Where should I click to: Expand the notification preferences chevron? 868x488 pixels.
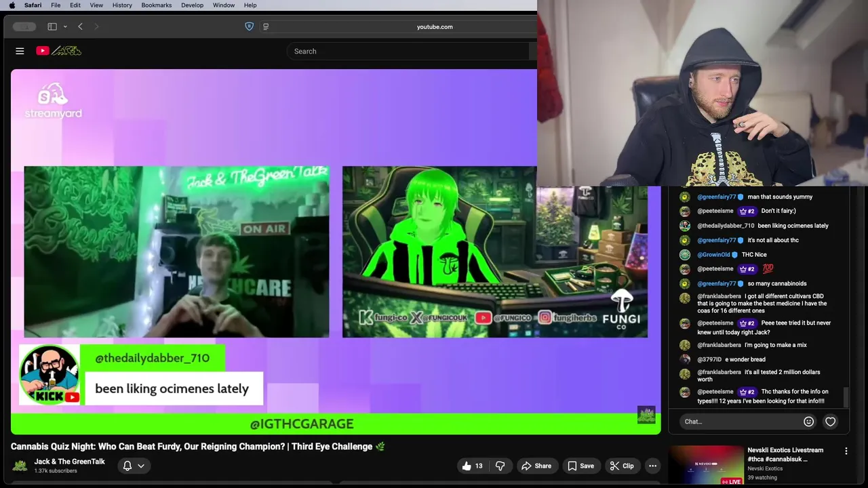[141, 466]
